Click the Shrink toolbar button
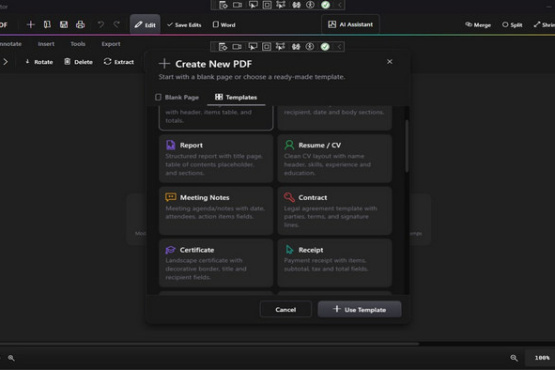The width and height of the screenshot is (555, 370). click(544, 25)
